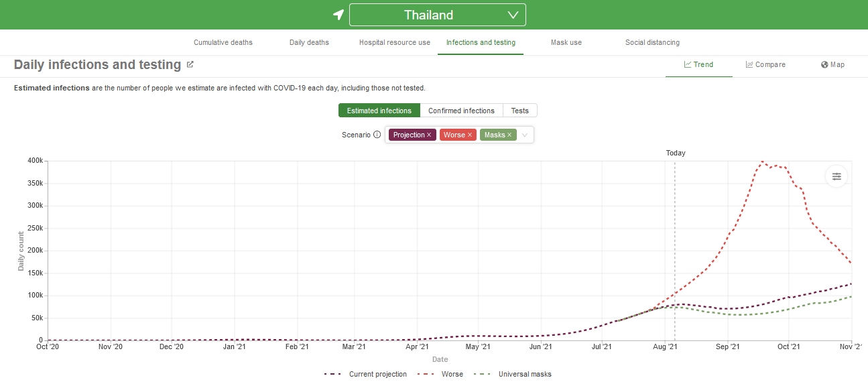Open the Thailand country dropdown
Screen dimensions: 868x384
[x=438, y=15]
